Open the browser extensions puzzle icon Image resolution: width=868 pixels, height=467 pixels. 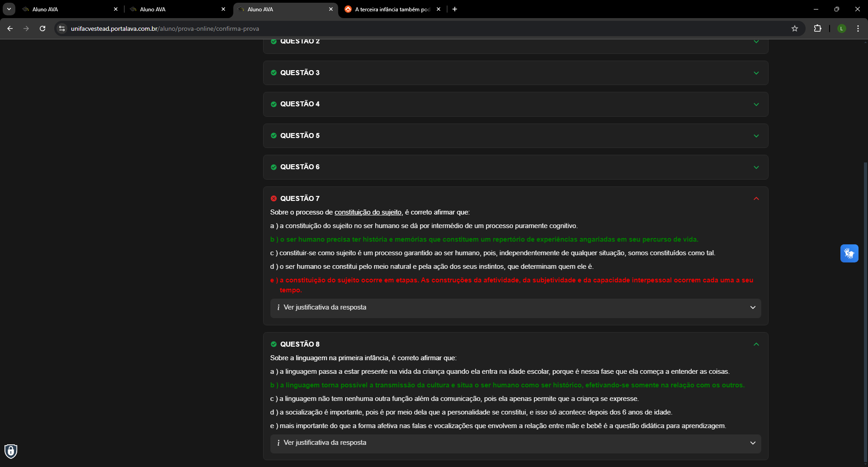point(817,29)
